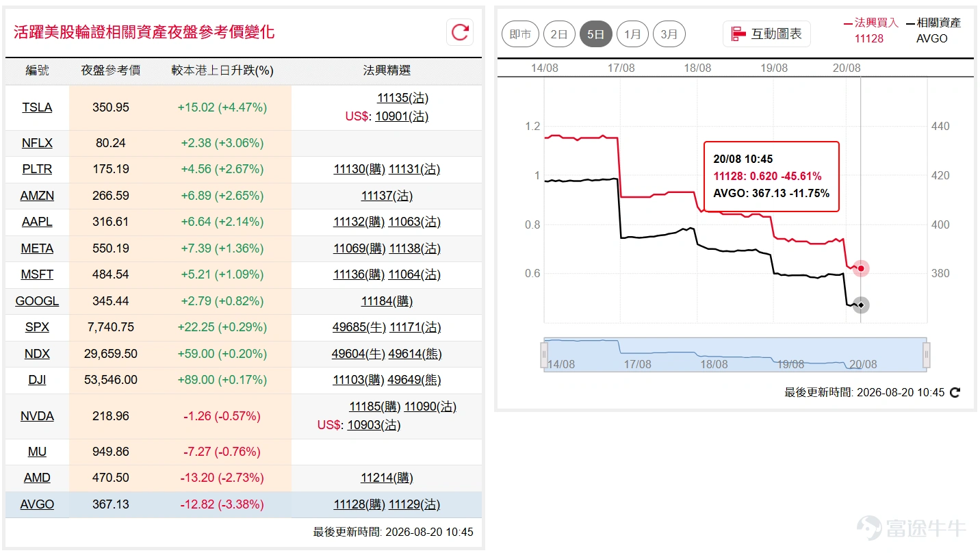Select the 1月 chart range
The image size is (980, 553).
tap(632, 34)
